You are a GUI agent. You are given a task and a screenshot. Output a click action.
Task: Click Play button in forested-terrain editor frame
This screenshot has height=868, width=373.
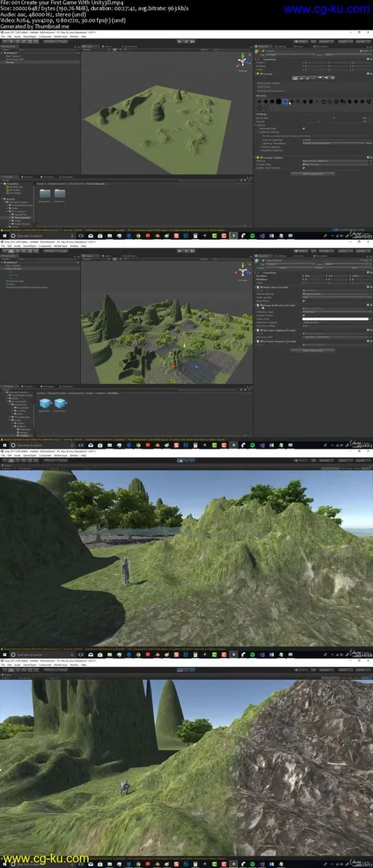pyautogui.click(x=179, y=250)
